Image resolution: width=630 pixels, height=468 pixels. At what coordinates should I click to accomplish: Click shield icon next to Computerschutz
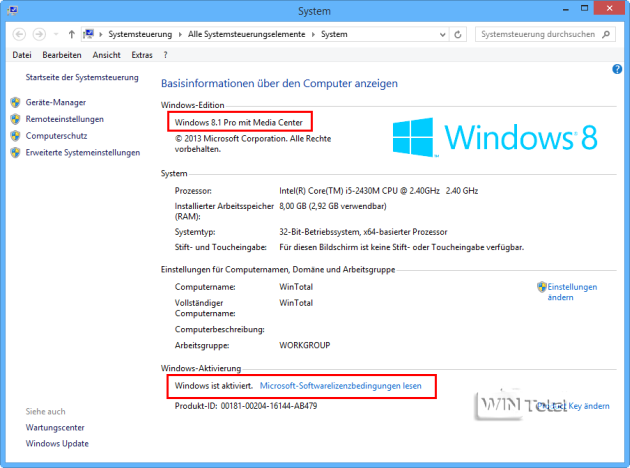(15, 136)
